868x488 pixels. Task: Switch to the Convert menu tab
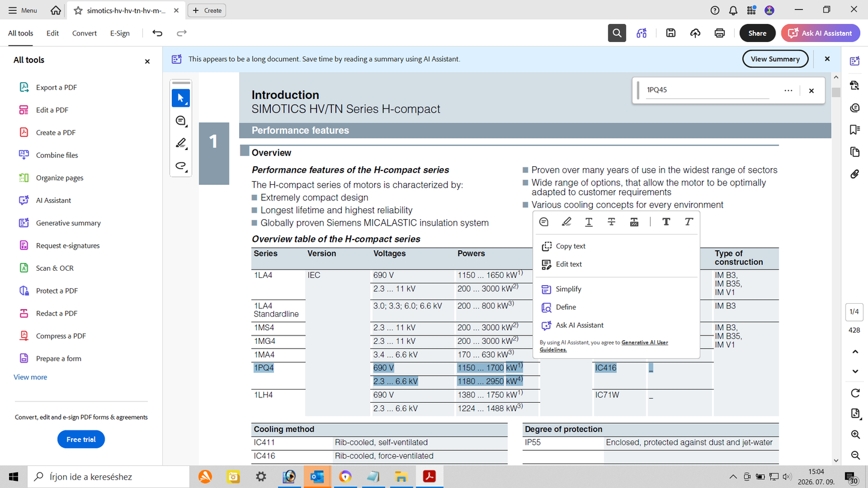click(84, 33)
